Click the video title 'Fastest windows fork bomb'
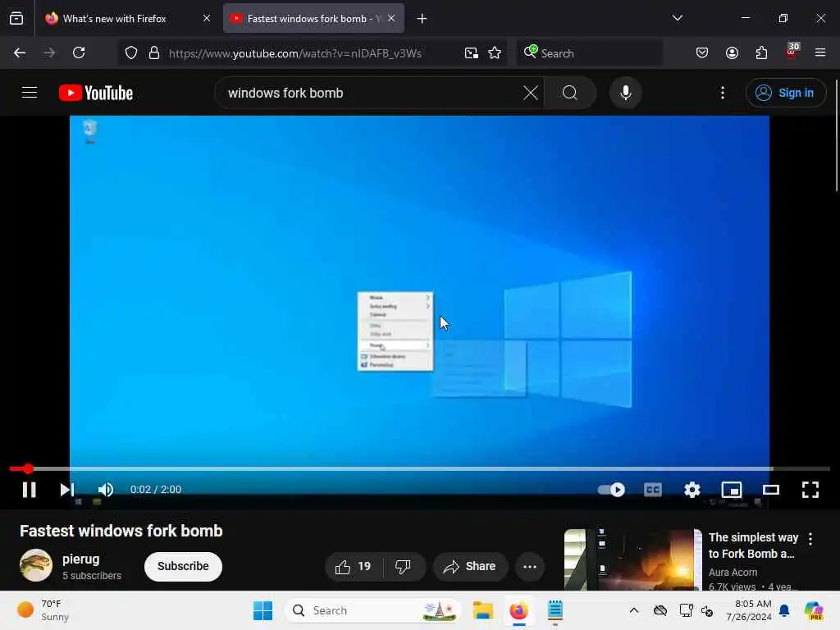Screen dimensions: 840x630 tap(121, 531)
